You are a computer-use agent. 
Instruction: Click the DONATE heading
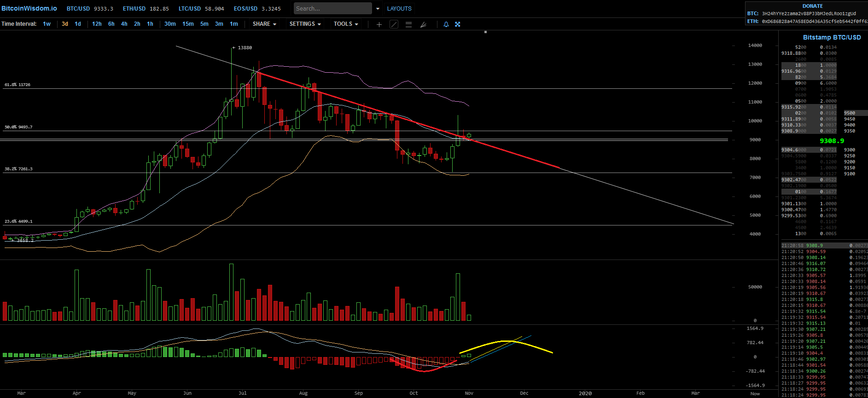click(x=813, y=6)
